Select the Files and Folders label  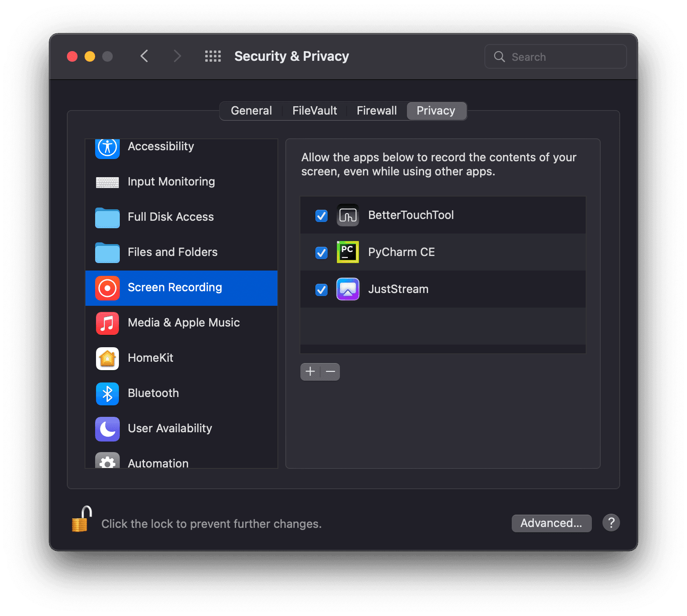point(173,252)
